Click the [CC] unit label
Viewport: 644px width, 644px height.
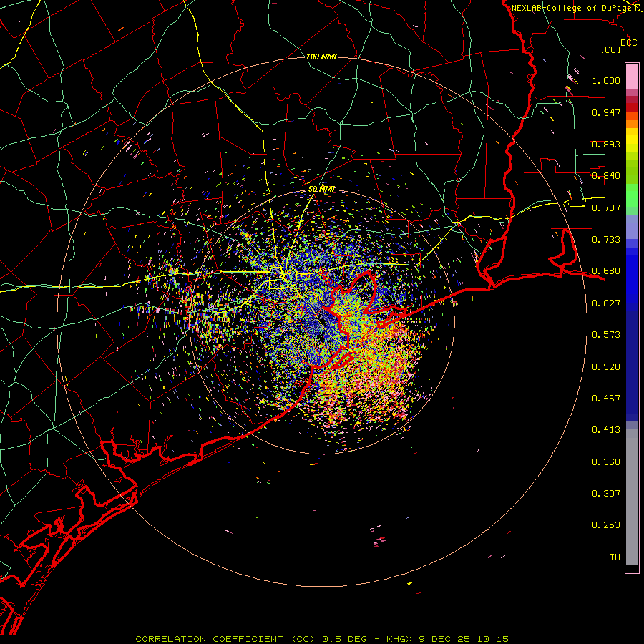point(610,49)
